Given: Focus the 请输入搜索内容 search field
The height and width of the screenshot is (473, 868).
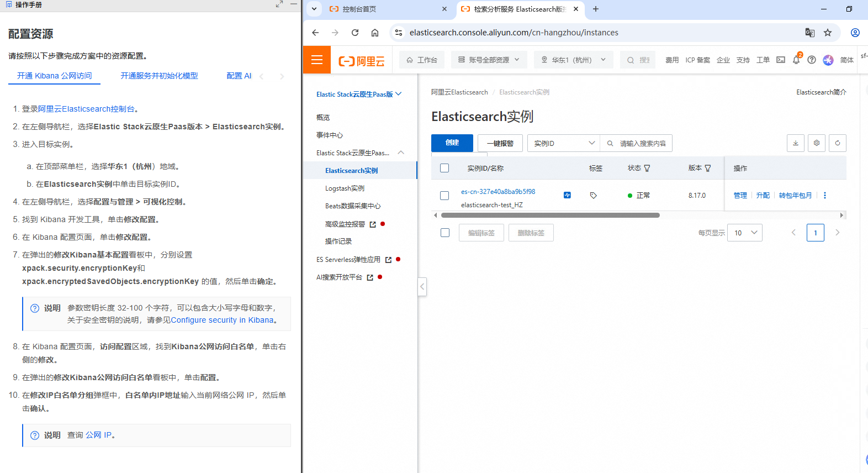Looking at the screenshot, I should 636,143.
